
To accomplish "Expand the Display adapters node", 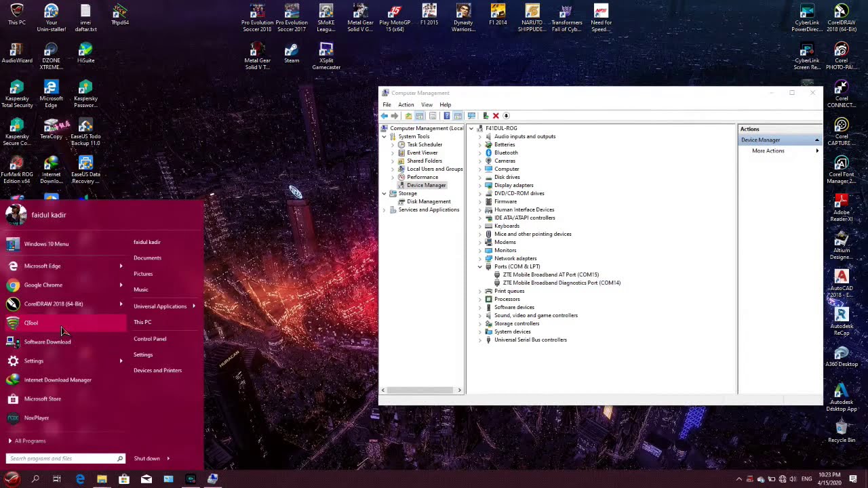I will (x=479, y=185).
